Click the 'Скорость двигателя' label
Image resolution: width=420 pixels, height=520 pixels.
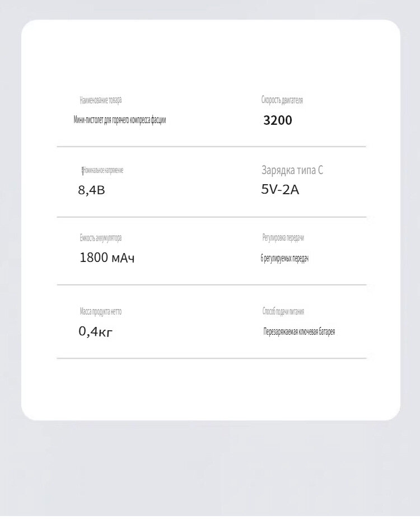[x=282, y=100]
